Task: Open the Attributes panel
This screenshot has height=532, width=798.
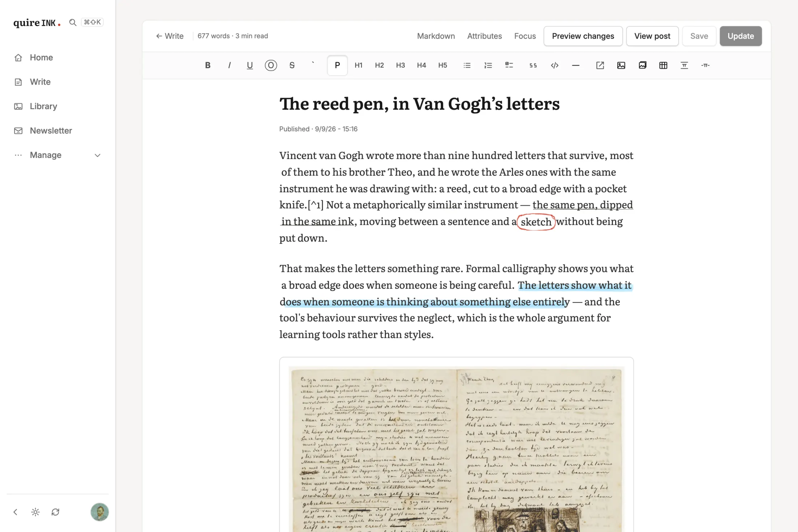Action: (484, 36)
